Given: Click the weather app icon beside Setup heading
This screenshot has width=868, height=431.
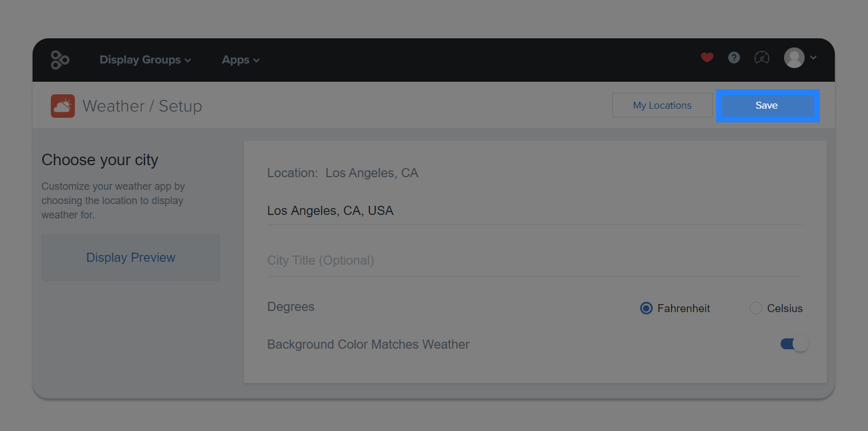Looking at the screenshot, I should (x=62, y=106).
